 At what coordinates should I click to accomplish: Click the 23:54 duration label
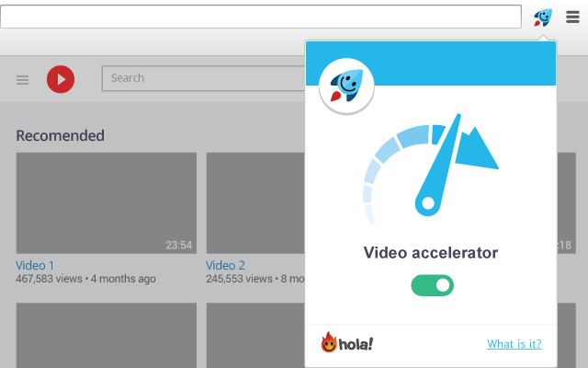[179, 246]
